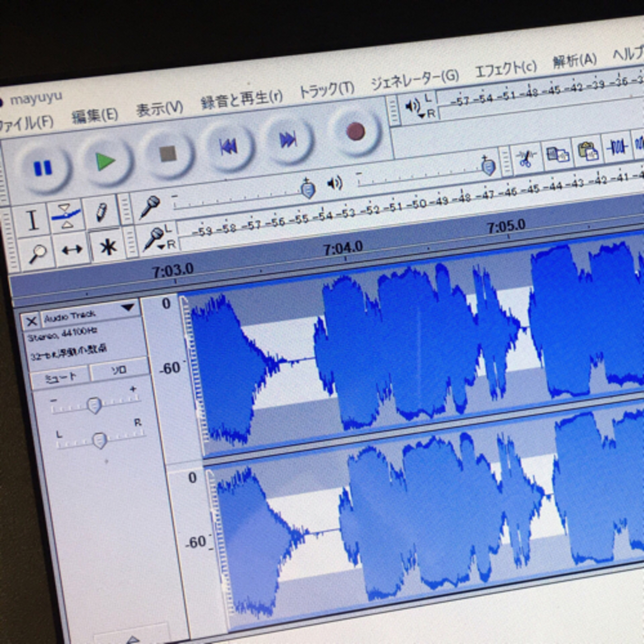This screenshot has height=644, width=644.
Task: Select the Selection (I-beam) tool
Action: point(32,220)
